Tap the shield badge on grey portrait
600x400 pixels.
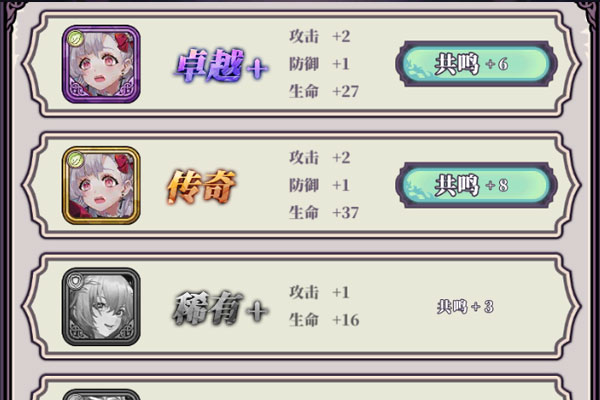[x=75, y=281]
